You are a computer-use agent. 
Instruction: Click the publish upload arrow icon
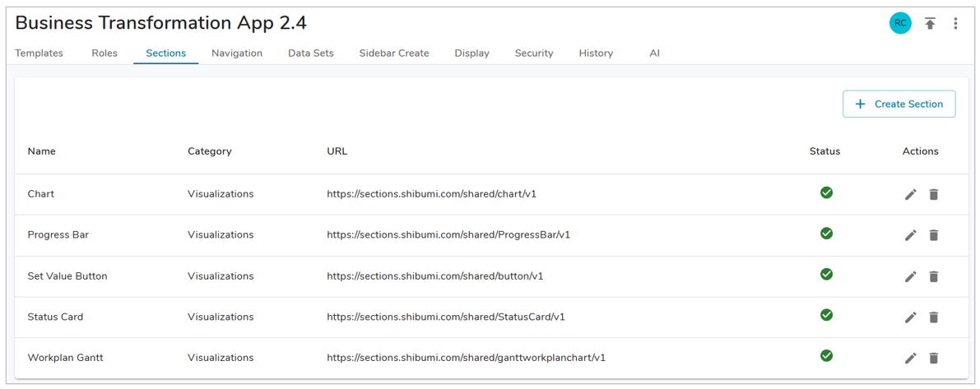(930, 24)
